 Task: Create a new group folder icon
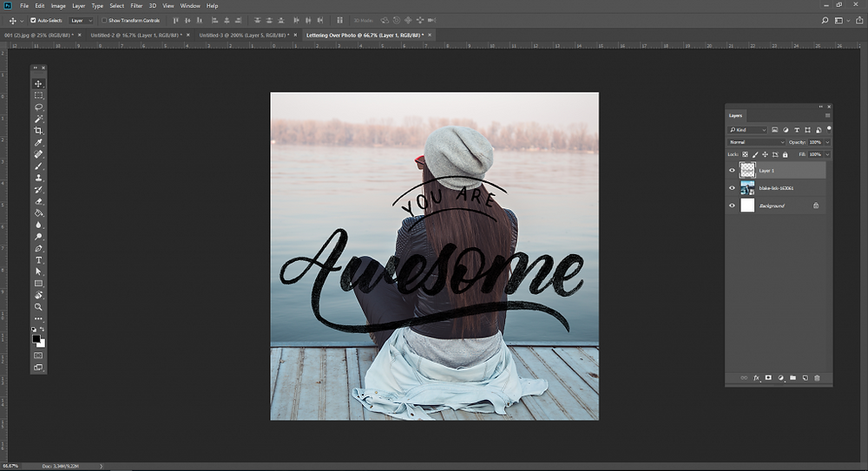click(x=792, y=378)
